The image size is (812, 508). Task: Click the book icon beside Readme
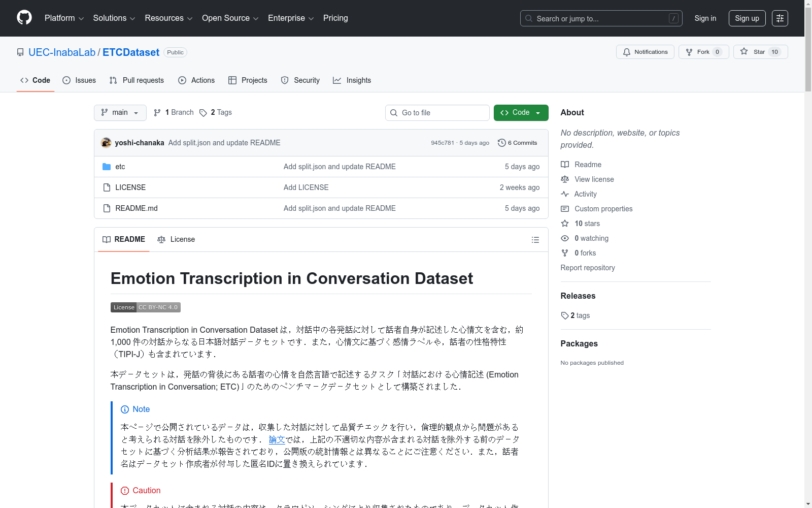tap(565, 165)
